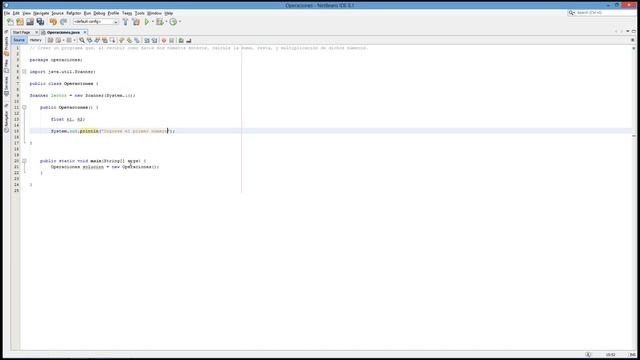Click the New Project toolbar icon
640x360 pixels.
(x=20, y=22)
